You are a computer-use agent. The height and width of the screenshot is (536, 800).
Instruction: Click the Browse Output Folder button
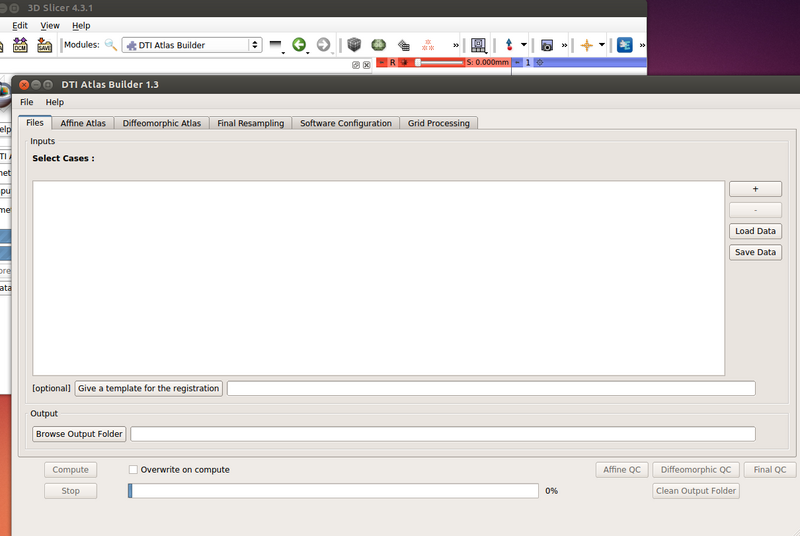point(79,434)
